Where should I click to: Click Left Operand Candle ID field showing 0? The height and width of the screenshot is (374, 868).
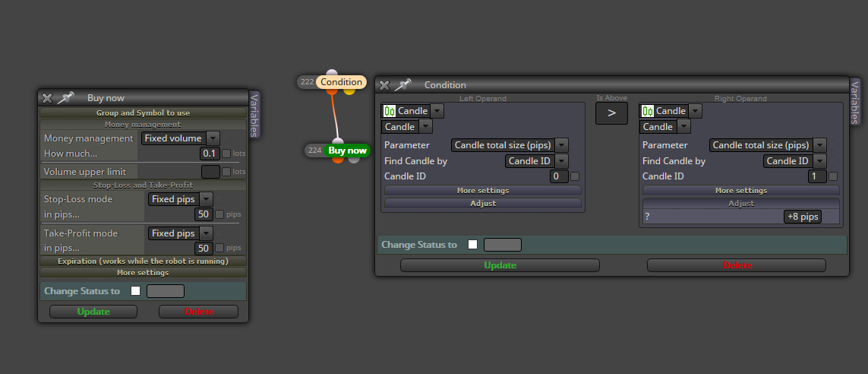(x=559, y=176)
